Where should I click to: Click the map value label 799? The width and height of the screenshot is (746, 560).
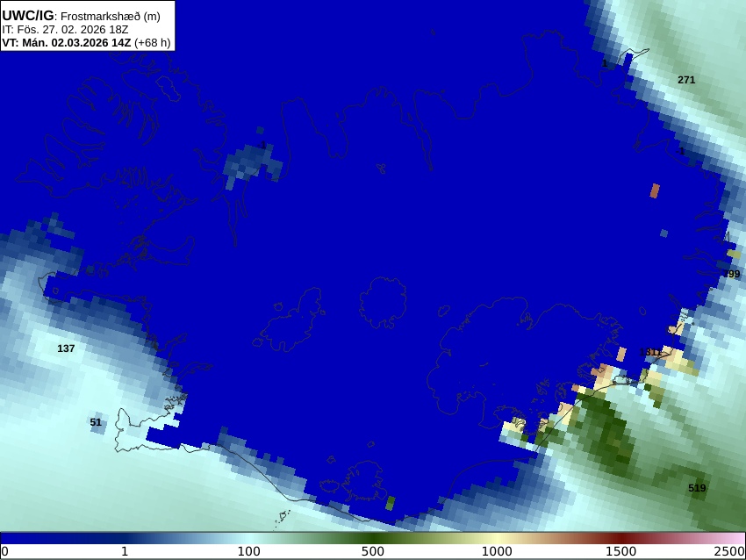pyautogui.click(x=732, y=274)
